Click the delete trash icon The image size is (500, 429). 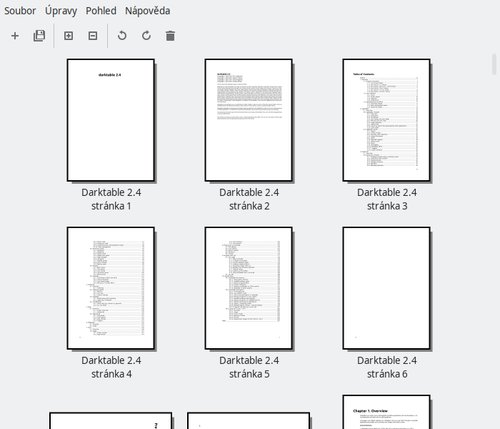coord(170,36)
